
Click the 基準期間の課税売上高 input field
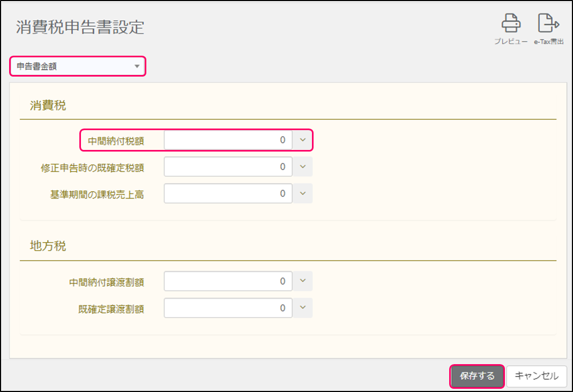(228, 194)
